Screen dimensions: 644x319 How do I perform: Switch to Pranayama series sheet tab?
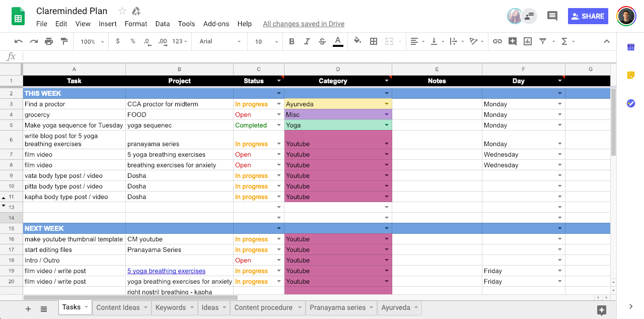coord(337,307)
